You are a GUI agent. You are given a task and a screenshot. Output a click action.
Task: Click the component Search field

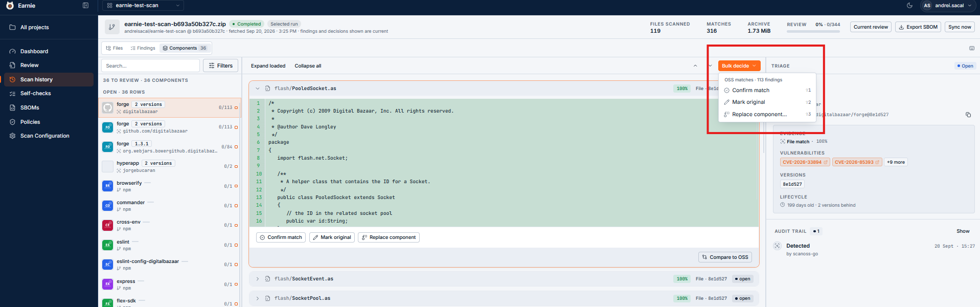coord(150,65)
